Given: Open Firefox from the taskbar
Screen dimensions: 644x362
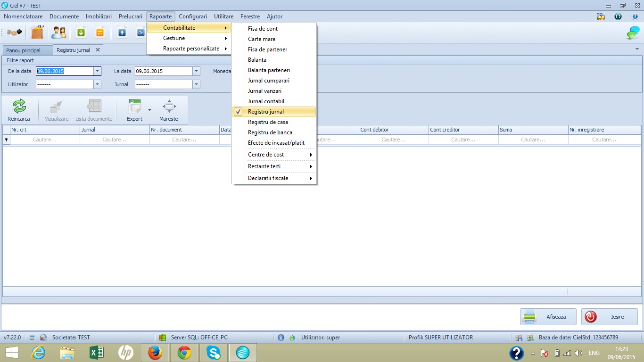Looking at the screenshot, I should point(155,353).
